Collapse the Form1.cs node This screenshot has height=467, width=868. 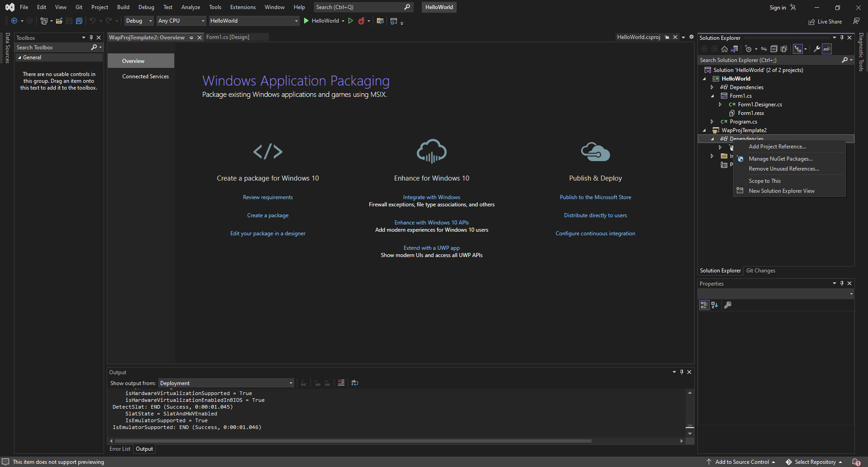coord(712,96)
